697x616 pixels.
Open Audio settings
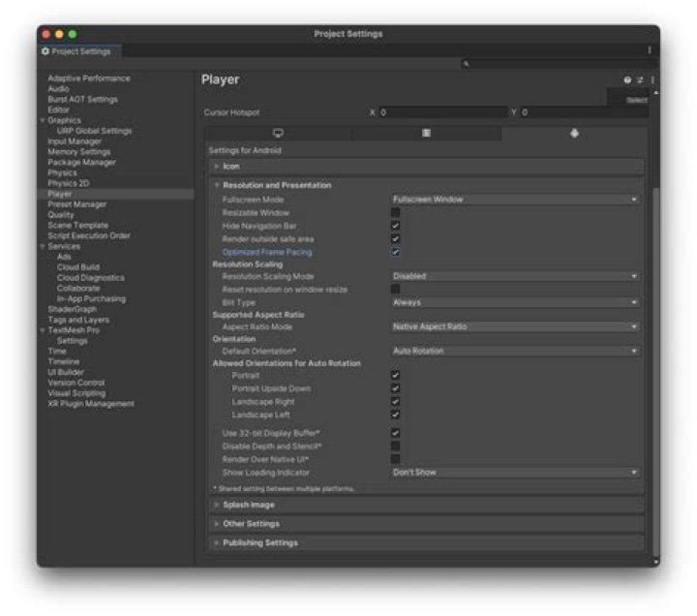pos(58,89)
